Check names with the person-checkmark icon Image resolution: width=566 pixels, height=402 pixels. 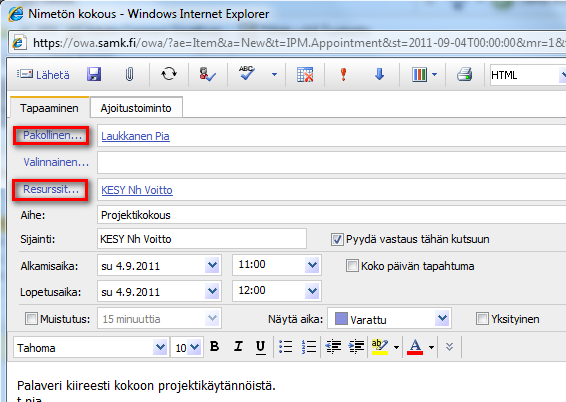[208, 74]
